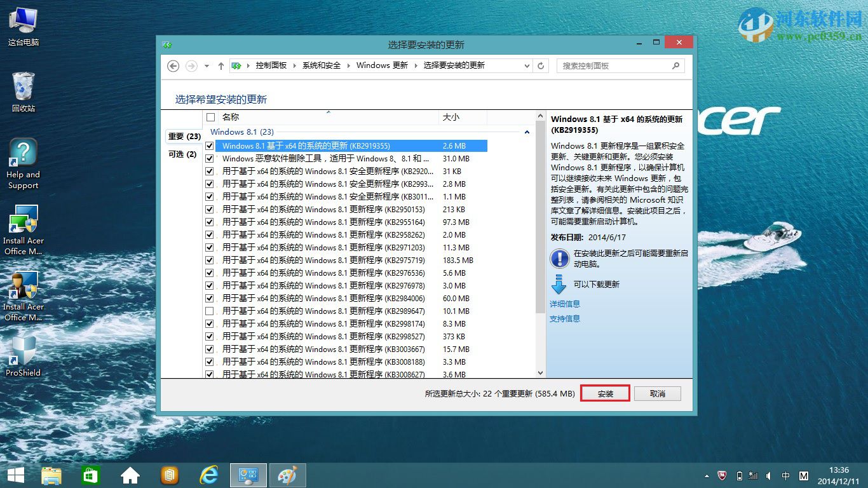
Task: Open the Windows Store from the taskbar
Action: pyautogui.click(x=90, y=475)
